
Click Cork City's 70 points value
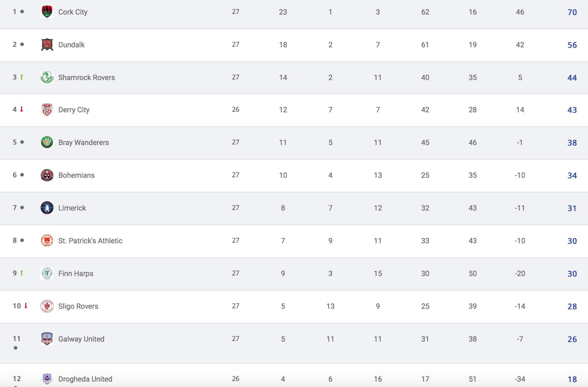point(572,12)
